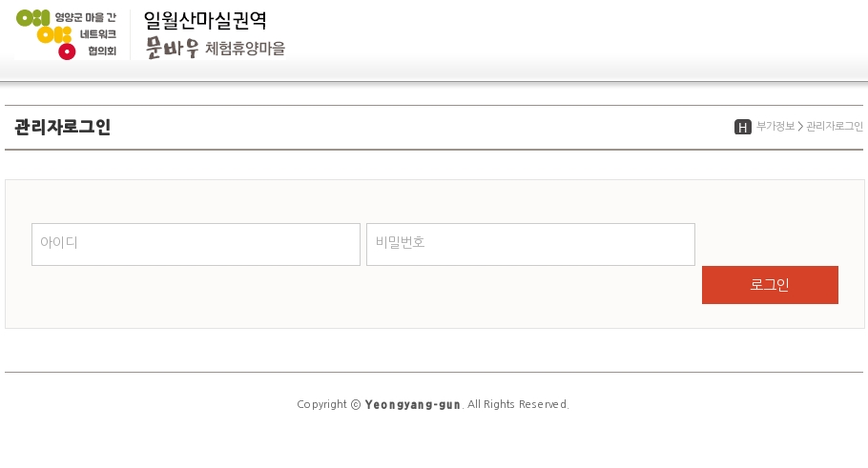Click the stylized 문바우 wordmark
The width and height of the screenshot is (868, 468).
(172, 48)
